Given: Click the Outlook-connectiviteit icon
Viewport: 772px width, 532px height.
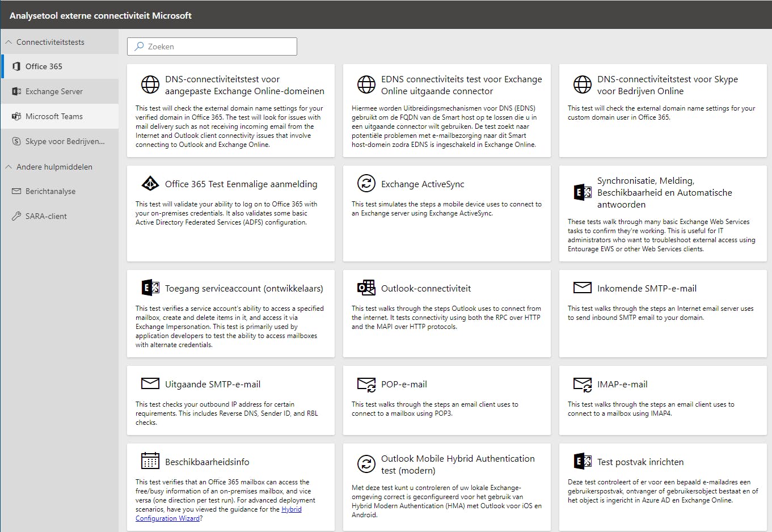Looking at the screenshot, I should coord(366,288).
